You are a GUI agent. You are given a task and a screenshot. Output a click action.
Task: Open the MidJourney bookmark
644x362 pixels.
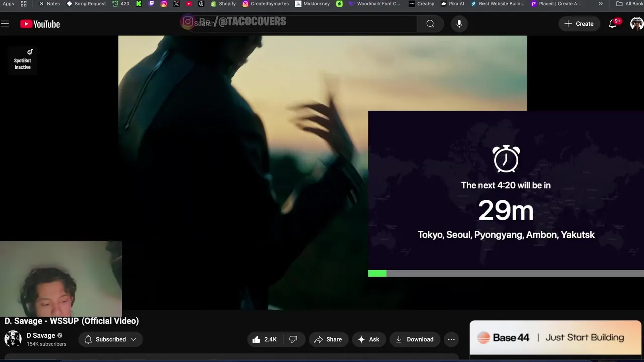tap(312, 4)
